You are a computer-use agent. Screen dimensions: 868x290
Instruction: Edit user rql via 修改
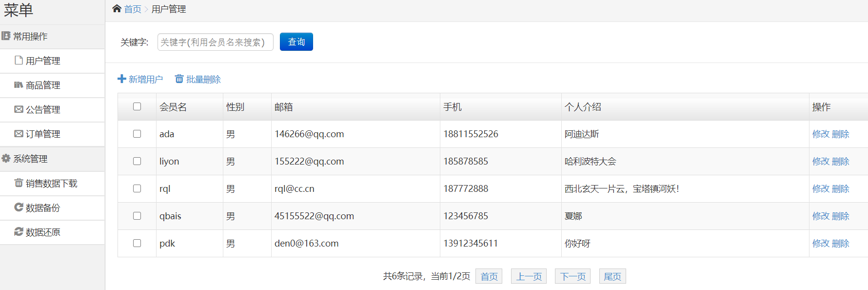821,188
